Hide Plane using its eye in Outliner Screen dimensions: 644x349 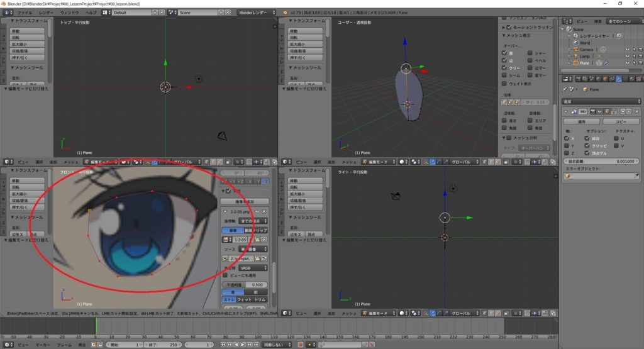(627, 63)
